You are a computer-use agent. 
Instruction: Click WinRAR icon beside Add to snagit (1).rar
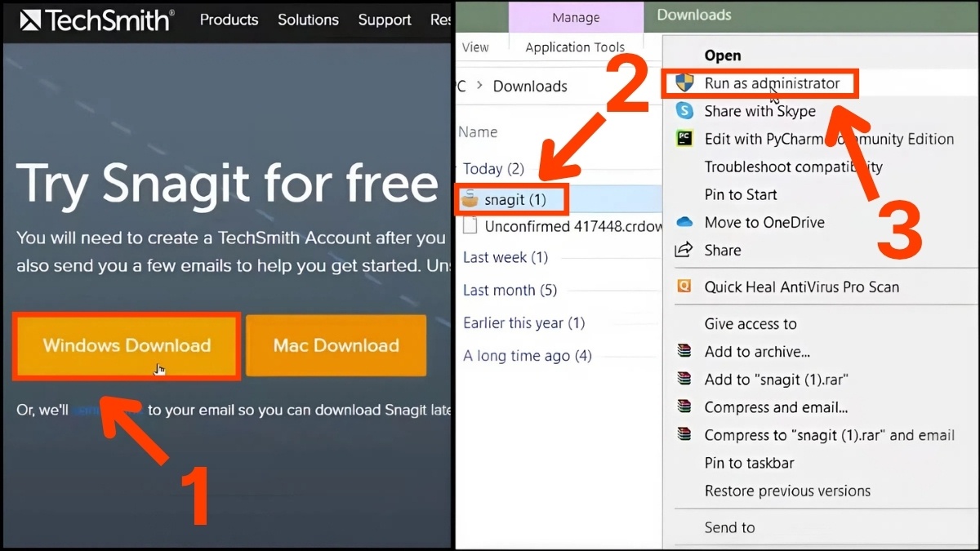click(x=684, y=380)
